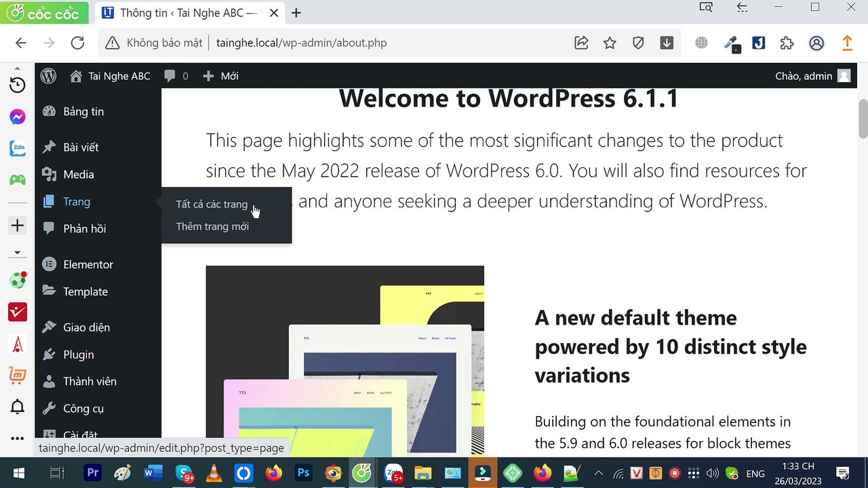Open clock showing 1:33 CH
The image size is (868, 488).
pyautogui.click(x=798, y=473)
